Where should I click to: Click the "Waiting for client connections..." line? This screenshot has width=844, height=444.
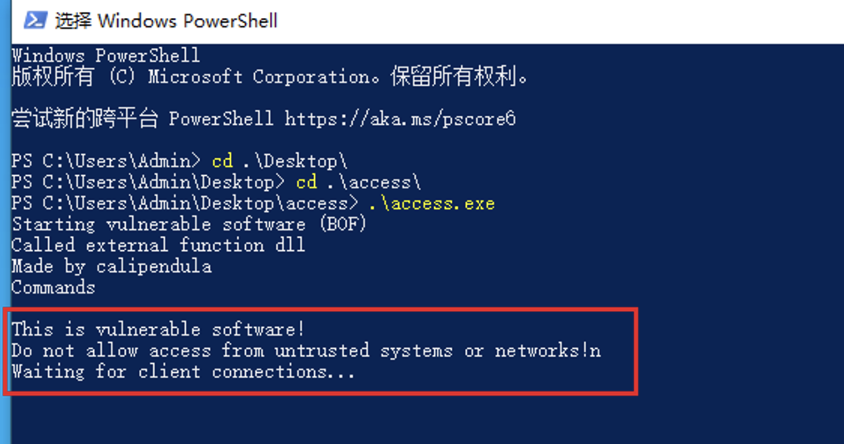(x=183, y=371)
